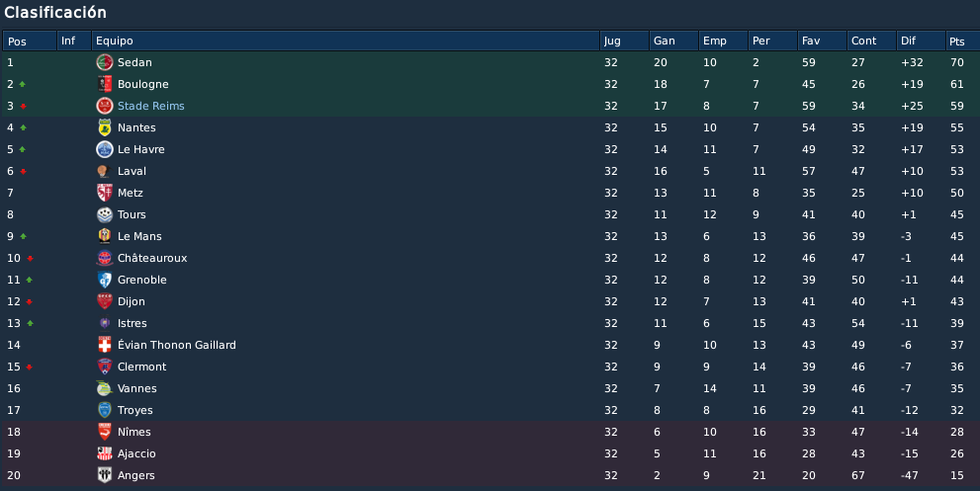This screenshot has height=491, width=980.
Task: Click the Angers club badge
Action: (105, 475)
